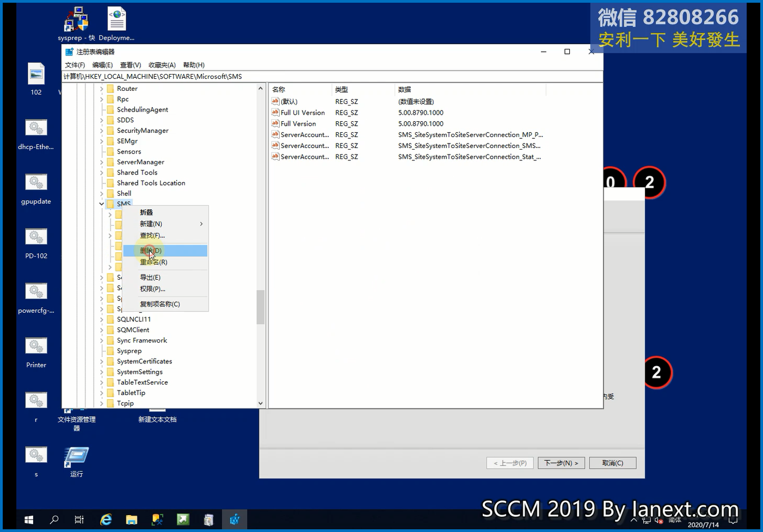Expand the ServerManager key
Viewport: 763px width, 532px height.
(102, 162)
